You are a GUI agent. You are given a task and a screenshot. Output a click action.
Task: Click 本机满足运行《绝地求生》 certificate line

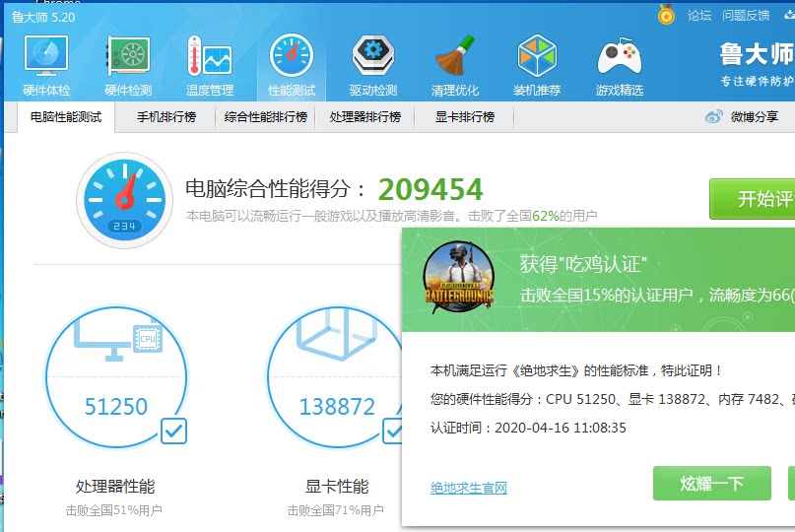576,370
